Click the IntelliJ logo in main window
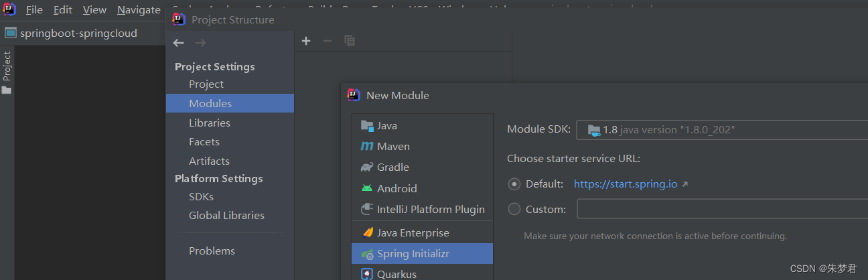Image resolution: width=868 pixels, height=280 pixels. [9, 9]
